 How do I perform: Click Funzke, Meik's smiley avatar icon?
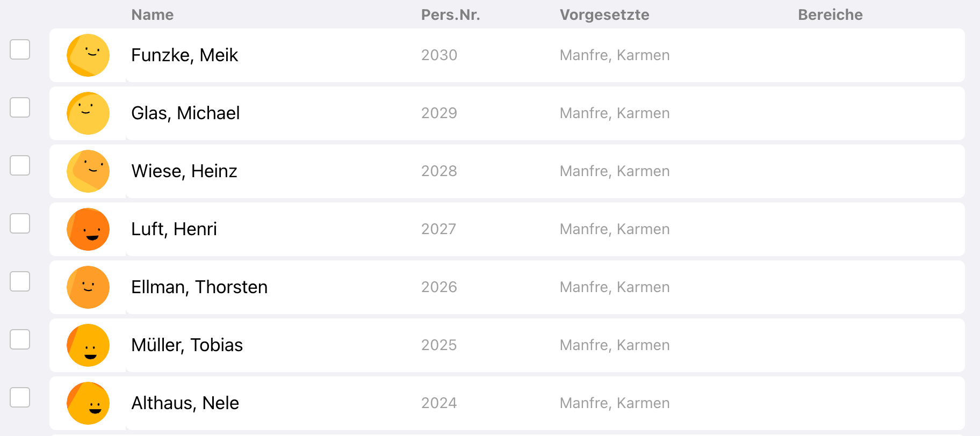coord(88,55)
